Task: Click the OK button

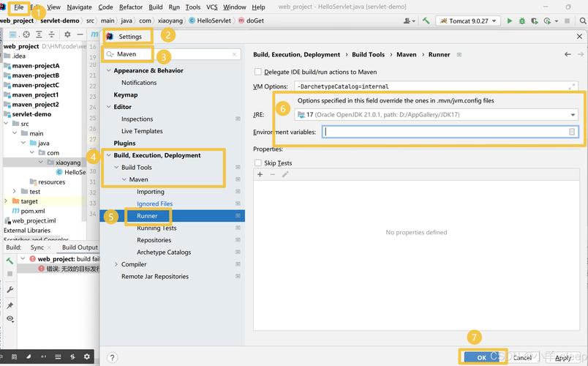Action: click(x=481, y=357)
